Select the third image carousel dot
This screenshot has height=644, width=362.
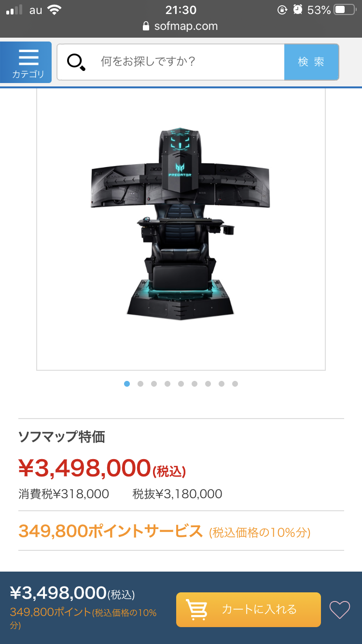coord(154,384)
